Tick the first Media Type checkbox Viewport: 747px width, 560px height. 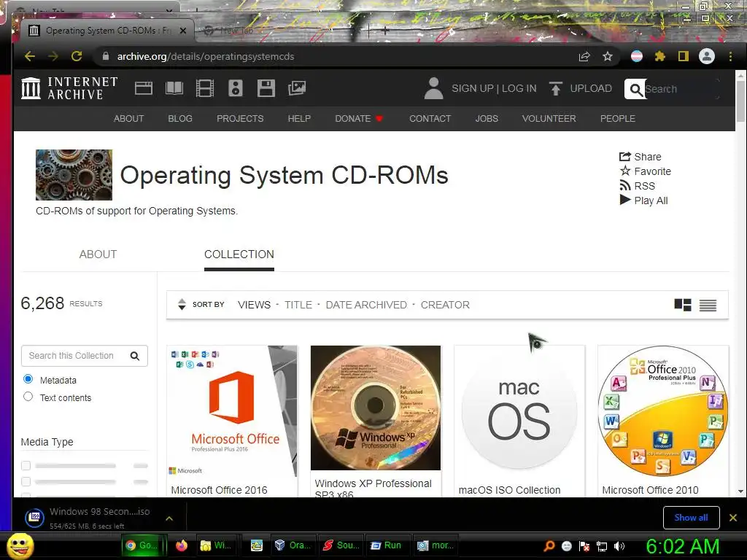click(26, 465)
